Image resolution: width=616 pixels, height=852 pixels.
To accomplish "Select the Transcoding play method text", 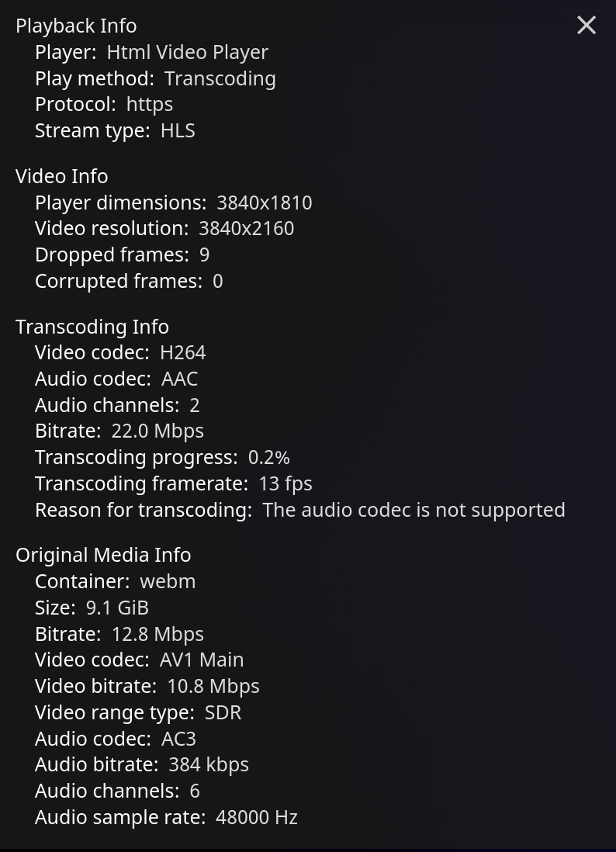I will [x=220, y=78].
